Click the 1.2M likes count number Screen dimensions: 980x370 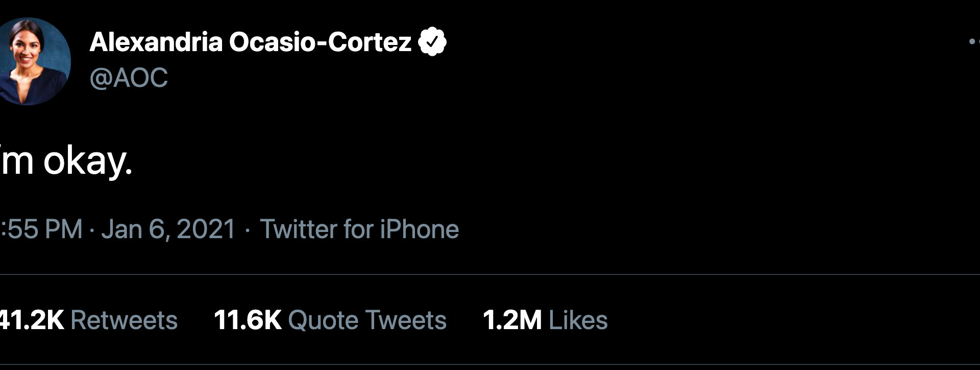point(512,320)
